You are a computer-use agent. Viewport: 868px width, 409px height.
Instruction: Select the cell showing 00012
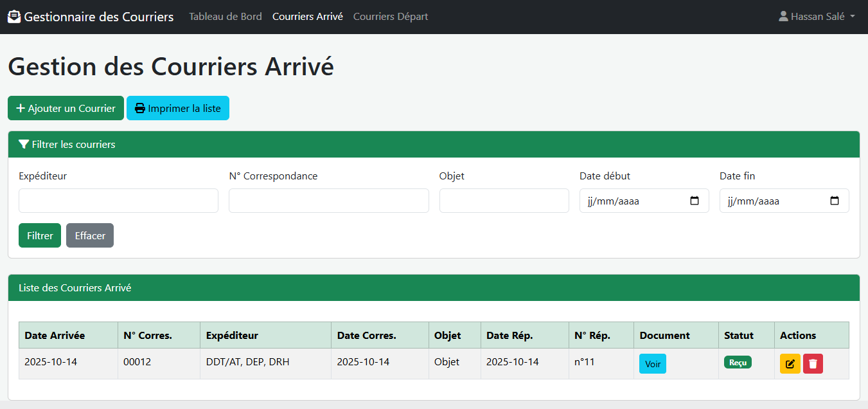(x=159, y=364)
